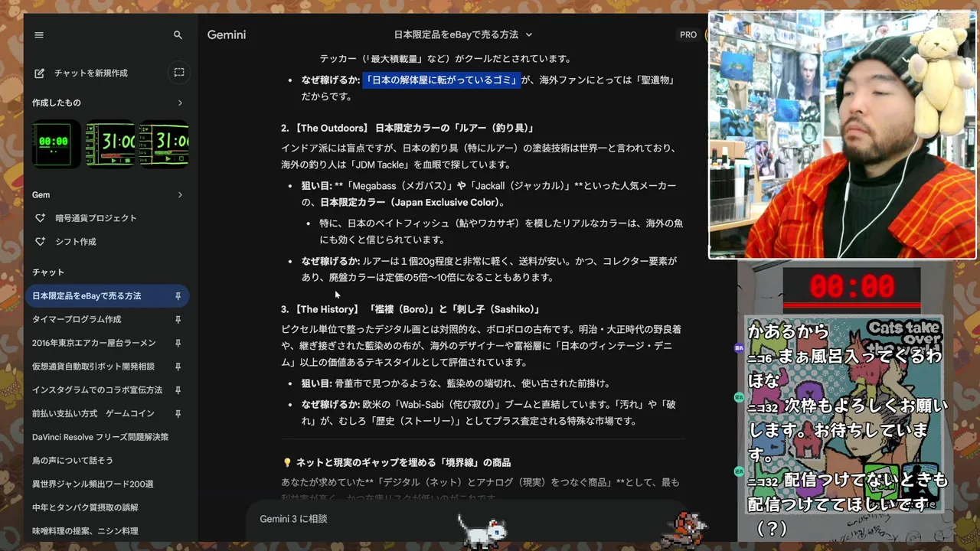
Task: Click heart icon beside シフト作成
Action: click(41, 242)
